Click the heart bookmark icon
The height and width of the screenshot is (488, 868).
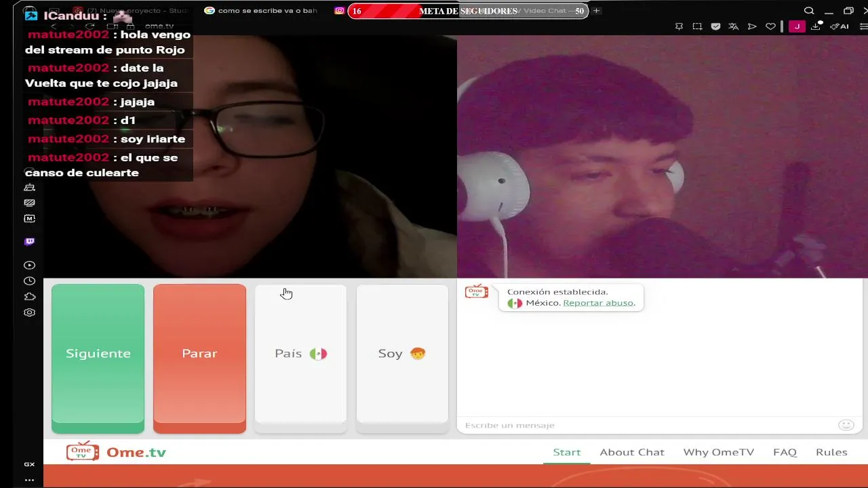[x=770, y=26]
